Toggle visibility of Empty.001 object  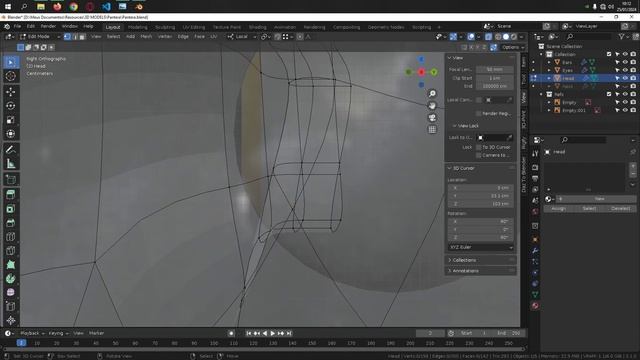tap(625, 110)
